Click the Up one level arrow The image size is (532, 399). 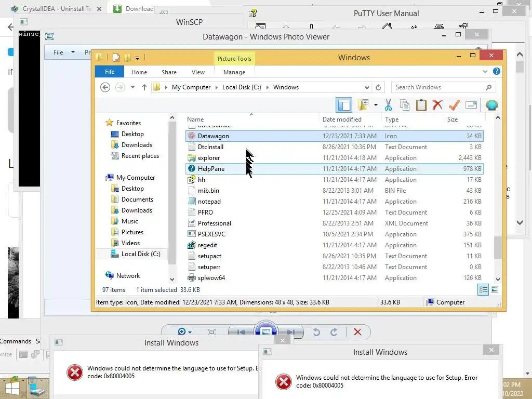click(144, 87)
